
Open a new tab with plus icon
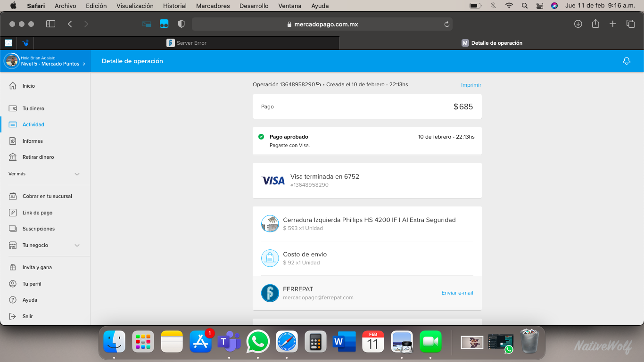click(x=612, y=24)
